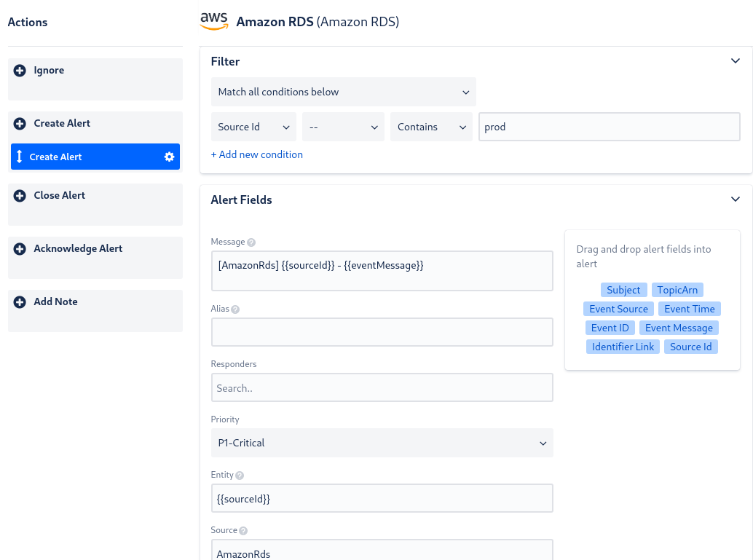Screen dimensions: 753x560
Task: Open the Match all conditions below dropdown
Action: coord(343,92)
